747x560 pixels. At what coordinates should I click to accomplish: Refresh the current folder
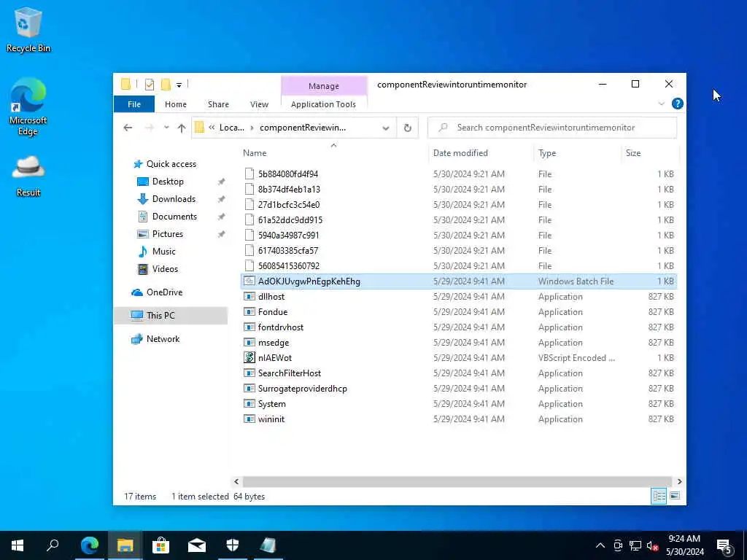pos(407,128)
